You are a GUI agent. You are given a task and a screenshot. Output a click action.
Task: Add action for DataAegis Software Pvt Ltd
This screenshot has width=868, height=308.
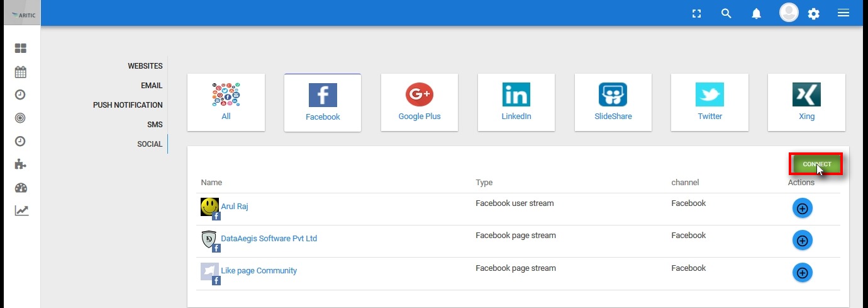pyautogui.click(x=802, y=241)
